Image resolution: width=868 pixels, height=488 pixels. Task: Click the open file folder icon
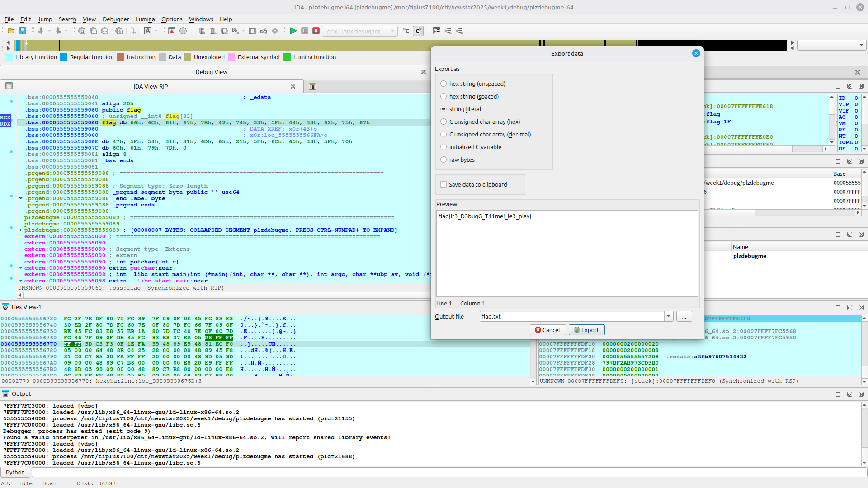click(11, 31)
